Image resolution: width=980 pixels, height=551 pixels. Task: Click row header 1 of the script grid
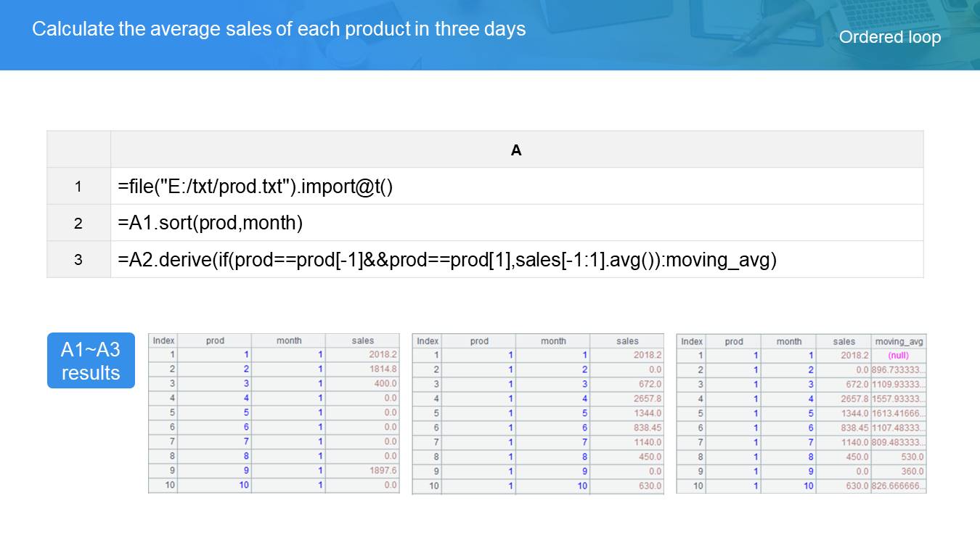78,187
